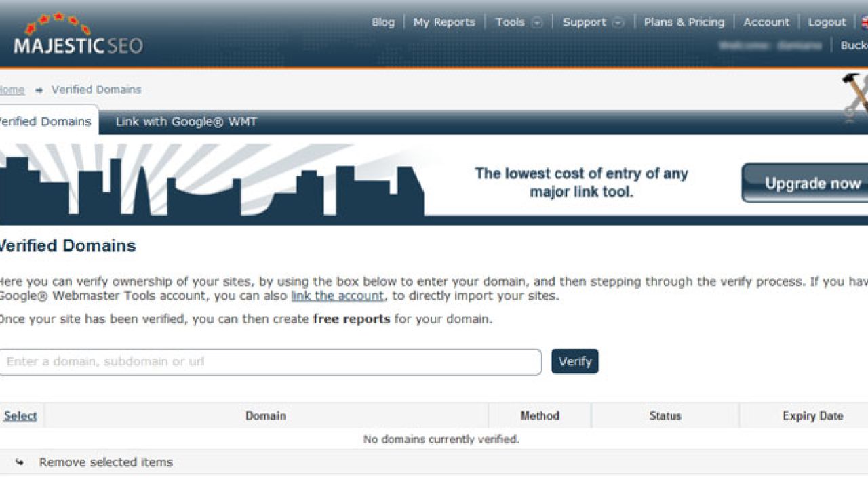
Task: Switch to Link with Google WMT tab
Action: pyautogui.click(x=186, y=122)
